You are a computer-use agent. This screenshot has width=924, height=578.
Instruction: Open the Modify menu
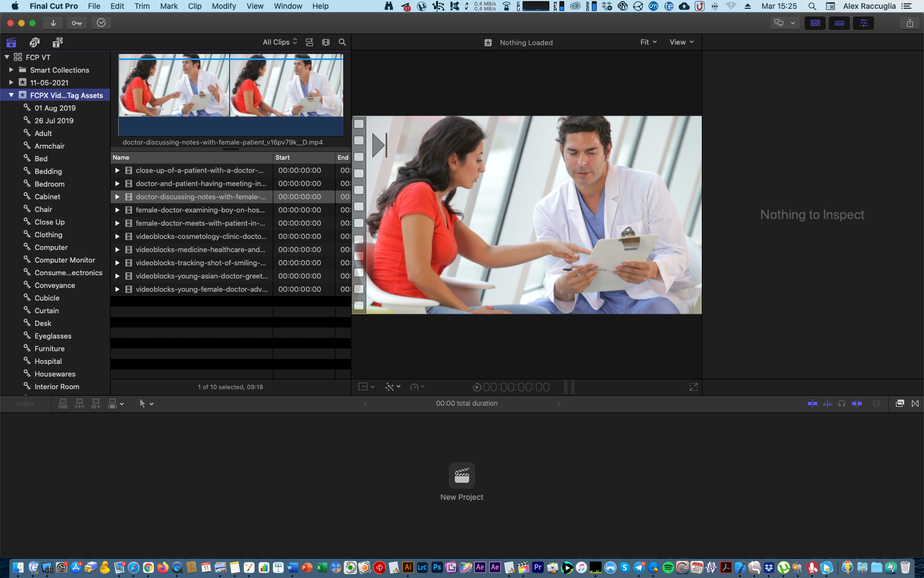[224, 6]
